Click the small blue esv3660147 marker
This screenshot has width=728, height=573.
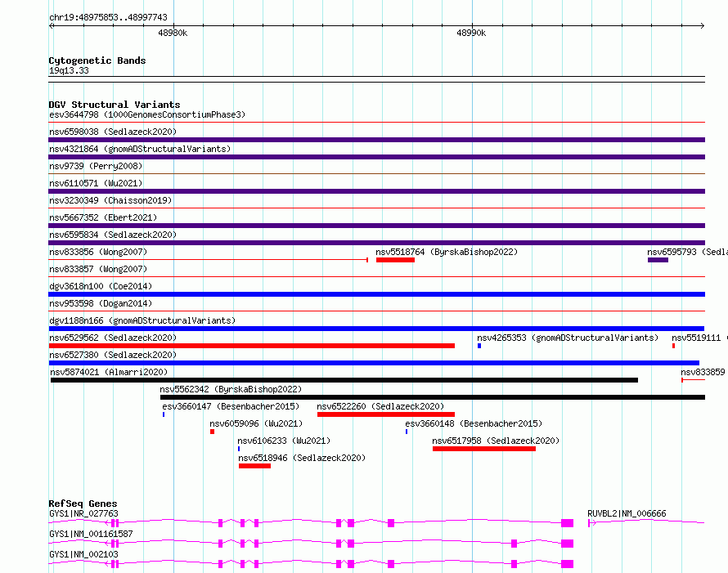(x=164, y=414)
